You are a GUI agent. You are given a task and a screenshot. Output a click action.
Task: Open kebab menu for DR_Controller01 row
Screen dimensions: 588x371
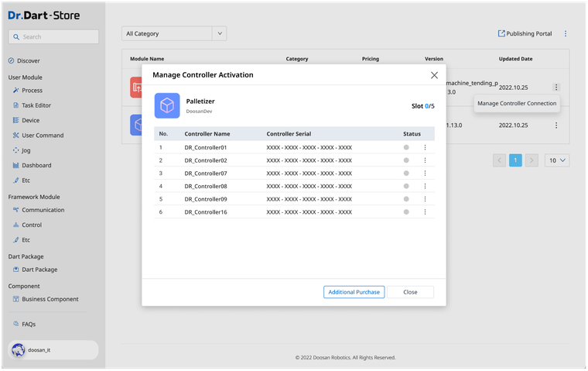424,147
